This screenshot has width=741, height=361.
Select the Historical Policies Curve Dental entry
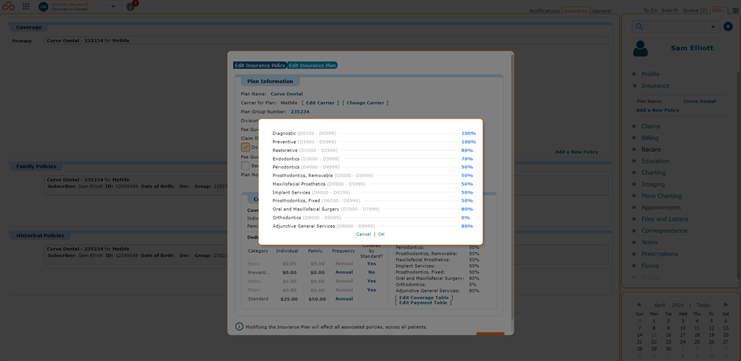(x=327, y=254)
